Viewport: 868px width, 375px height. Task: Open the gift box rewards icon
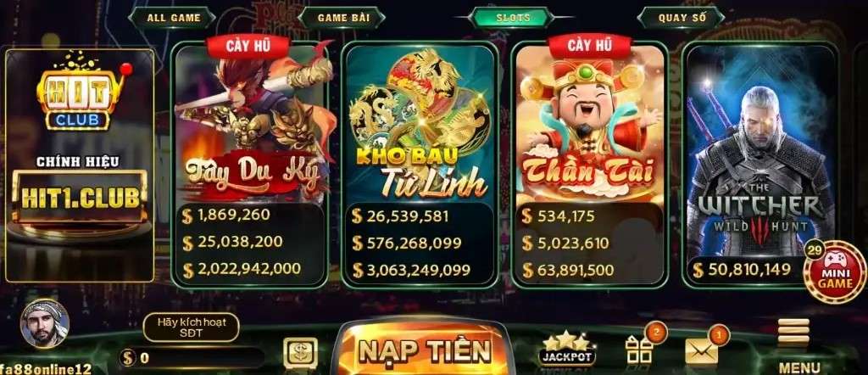point(639,350)
